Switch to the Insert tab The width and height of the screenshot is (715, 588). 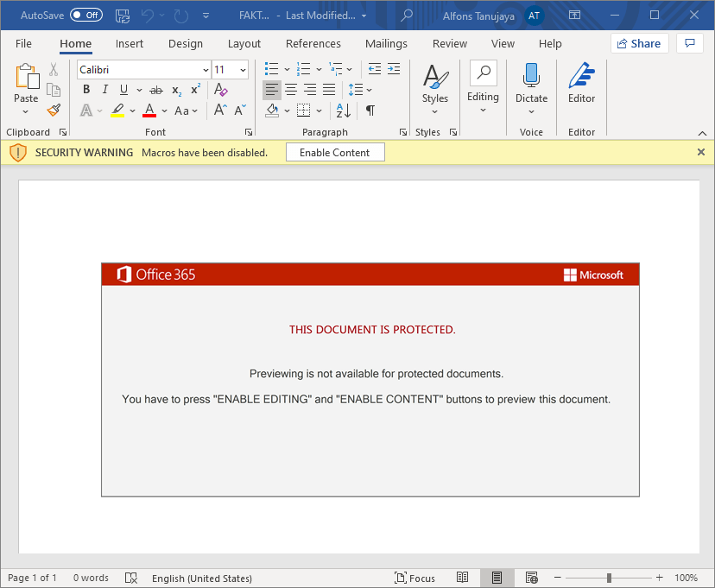[x=129, y=43]
